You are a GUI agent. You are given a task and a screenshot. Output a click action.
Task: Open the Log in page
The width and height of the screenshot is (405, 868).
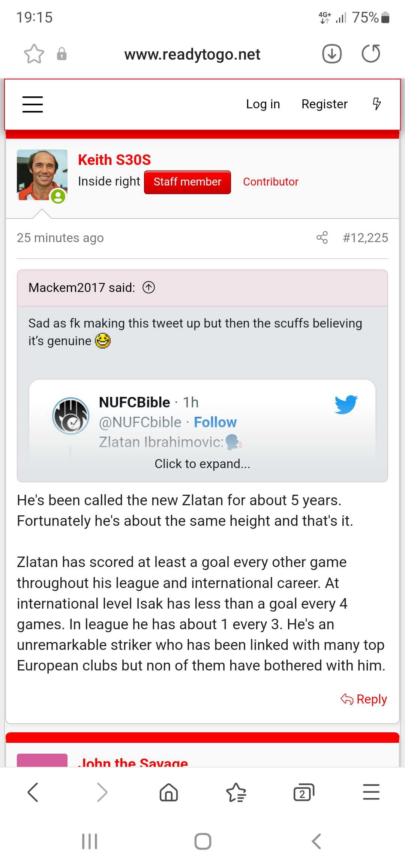(263, 104)
